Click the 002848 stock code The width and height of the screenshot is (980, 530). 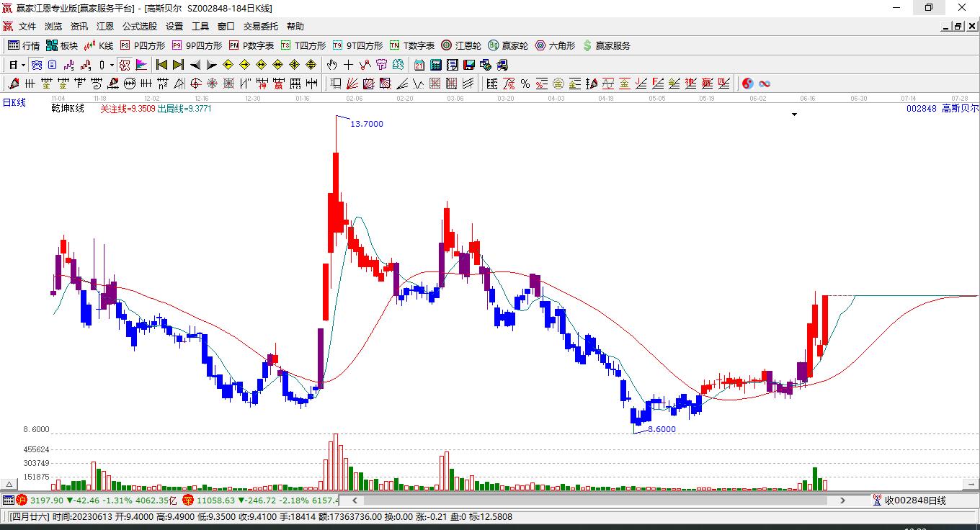(922, 109)
